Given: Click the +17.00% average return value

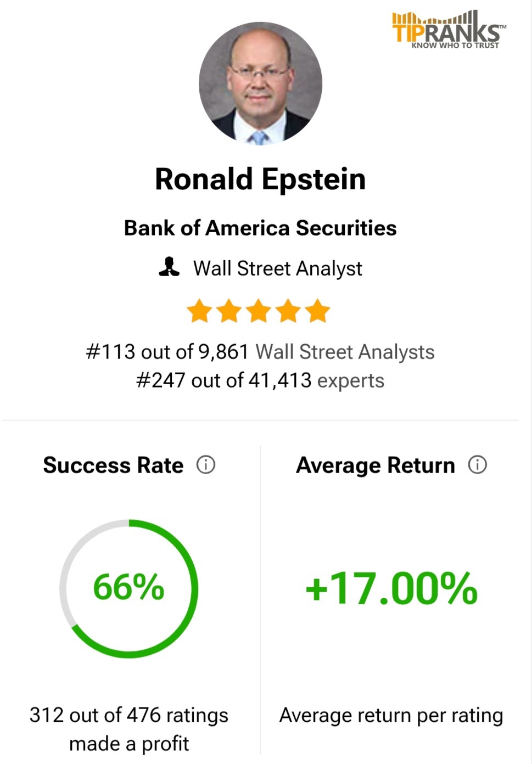Looking at the screenshot, I should 391,588.
